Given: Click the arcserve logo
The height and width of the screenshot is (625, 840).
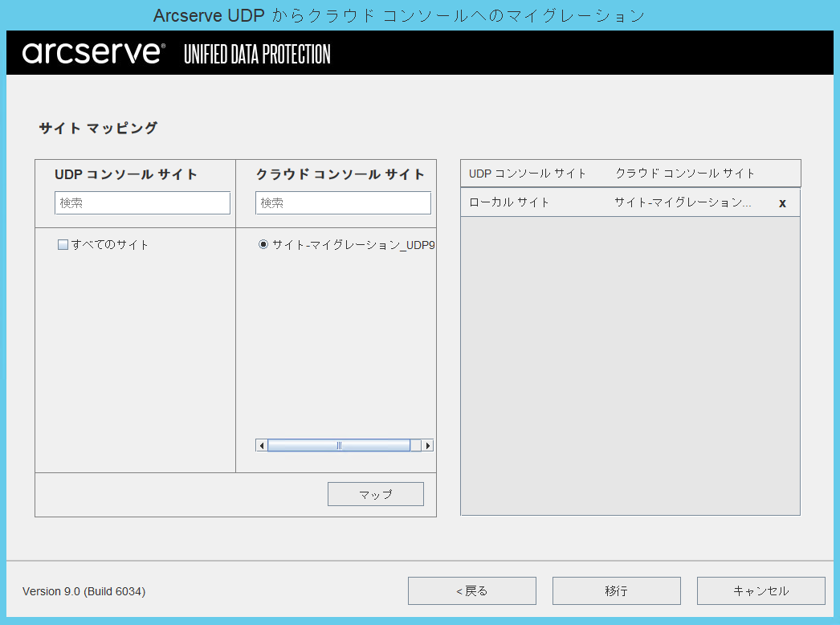Looking at the screenshot, I should point(94,52).
